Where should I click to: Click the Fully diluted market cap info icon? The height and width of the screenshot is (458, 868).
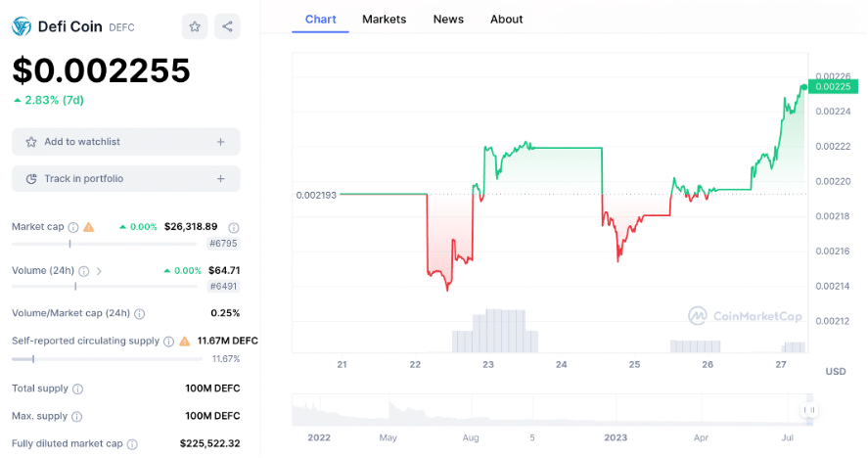(x=132, y=443)
